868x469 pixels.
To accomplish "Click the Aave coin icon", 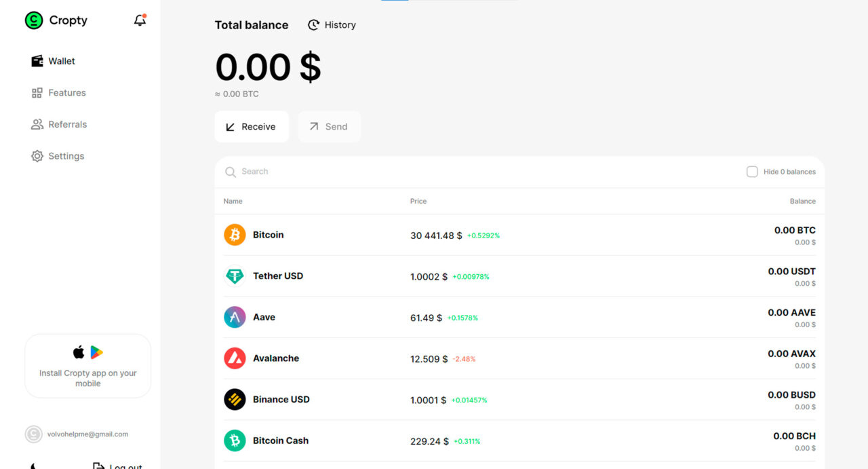I will tap(235, 317).
